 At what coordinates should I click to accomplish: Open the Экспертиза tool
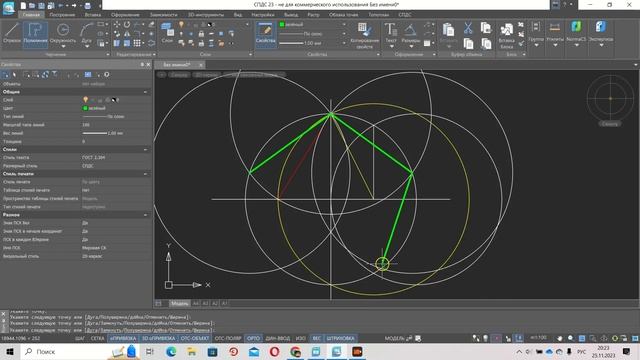[x=601, y=33]
